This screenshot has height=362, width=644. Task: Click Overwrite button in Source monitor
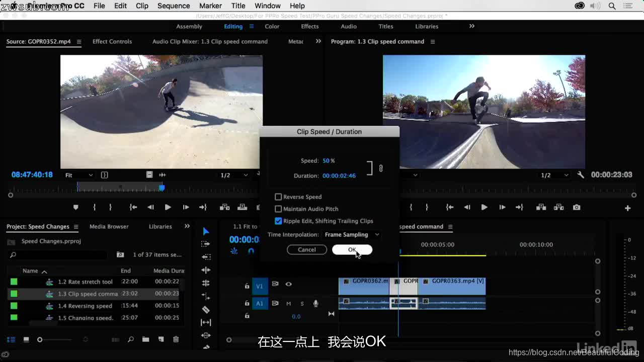coord(242,207)
